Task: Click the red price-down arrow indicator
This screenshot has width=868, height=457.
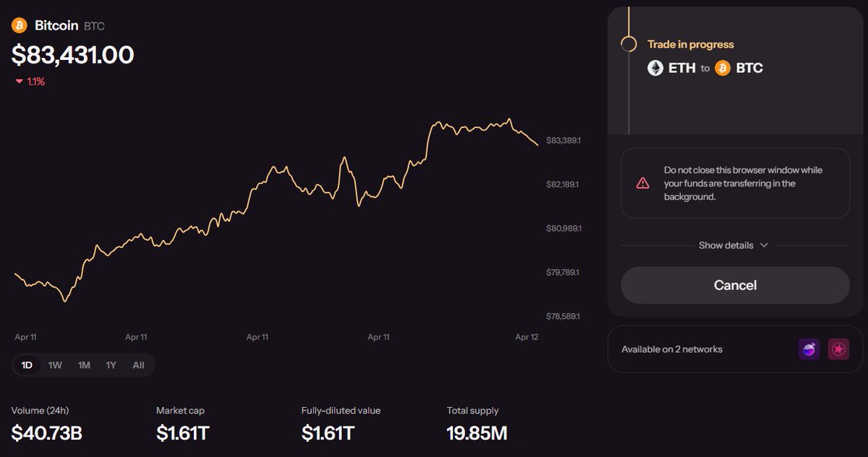Action: click(19, 82)
